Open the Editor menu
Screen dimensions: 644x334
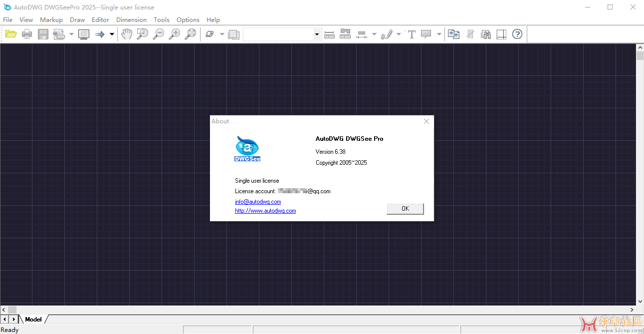coord(100,20)
